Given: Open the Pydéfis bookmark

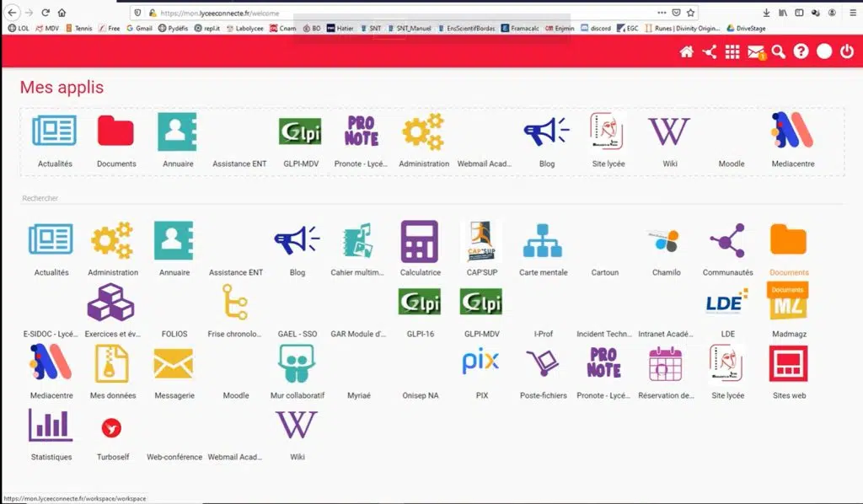Looking at the screenshot, I should 173,28.
